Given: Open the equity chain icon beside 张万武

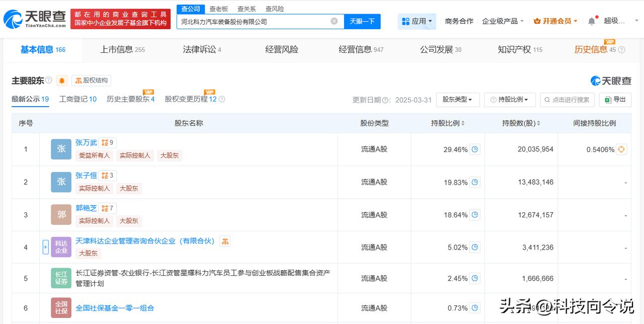Looking at the screenshot, I should point(108,143).
